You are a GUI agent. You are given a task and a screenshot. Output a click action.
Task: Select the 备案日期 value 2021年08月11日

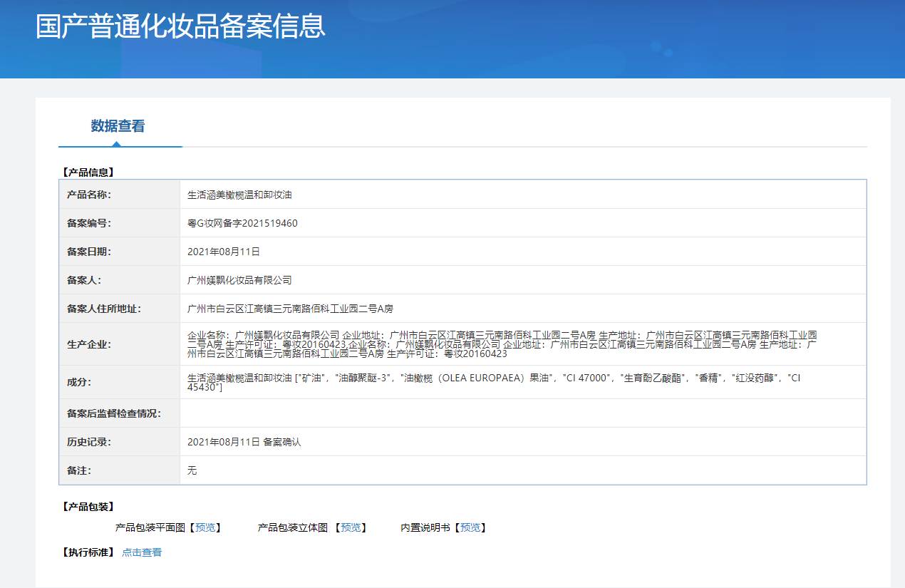[224, 252]
